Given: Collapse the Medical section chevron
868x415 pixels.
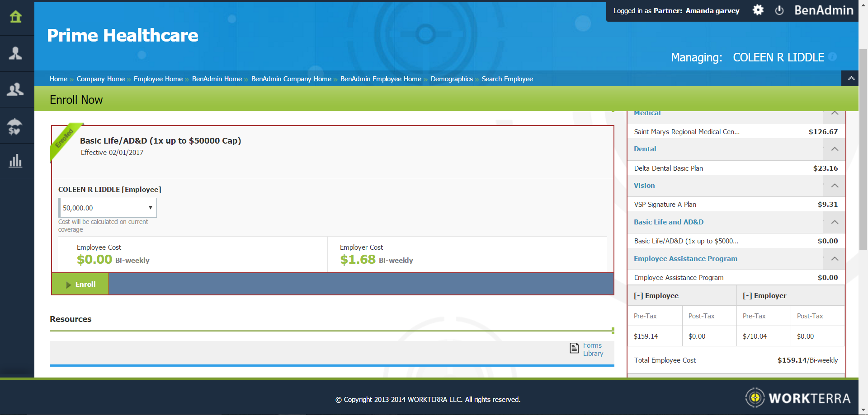Looking at the screenshot, I should [835, 113].
